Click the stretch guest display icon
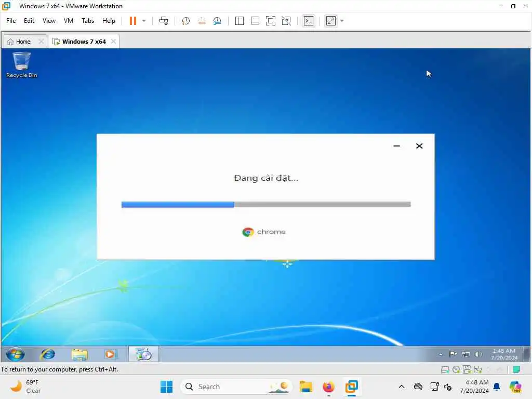 click(x=331, y=21)
